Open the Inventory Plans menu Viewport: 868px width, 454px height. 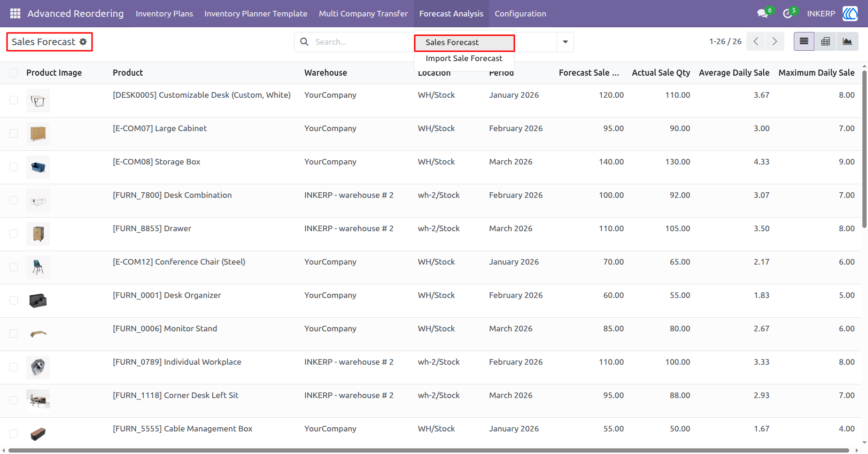[164, 14]
